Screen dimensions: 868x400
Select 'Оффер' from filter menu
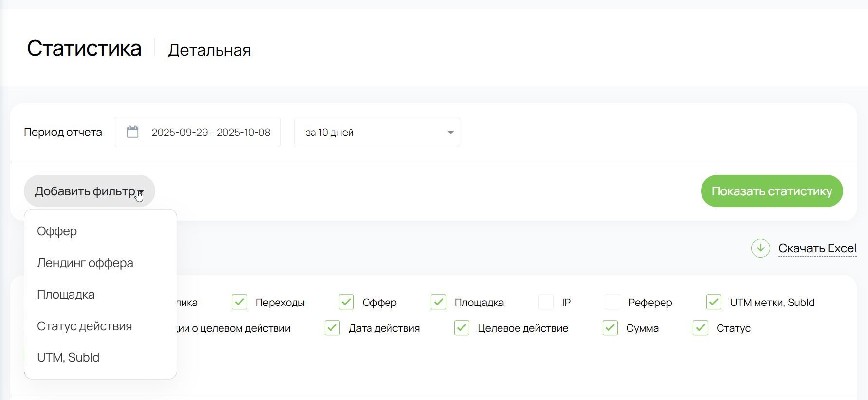57,231
